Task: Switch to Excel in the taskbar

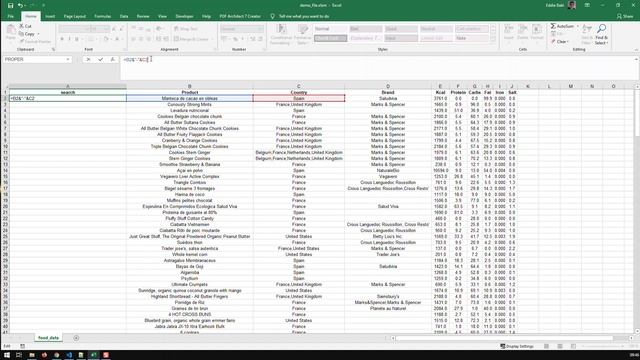Action: 93,355
